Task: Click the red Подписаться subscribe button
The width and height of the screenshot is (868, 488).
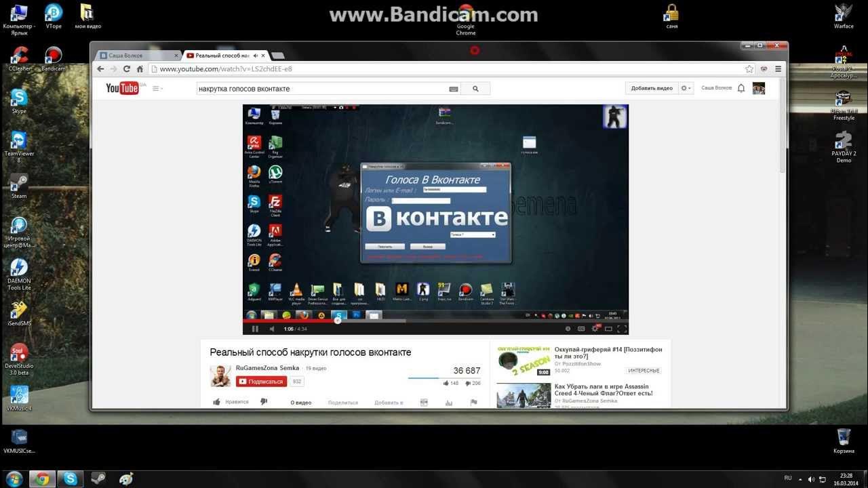Action: coord(261,382)
